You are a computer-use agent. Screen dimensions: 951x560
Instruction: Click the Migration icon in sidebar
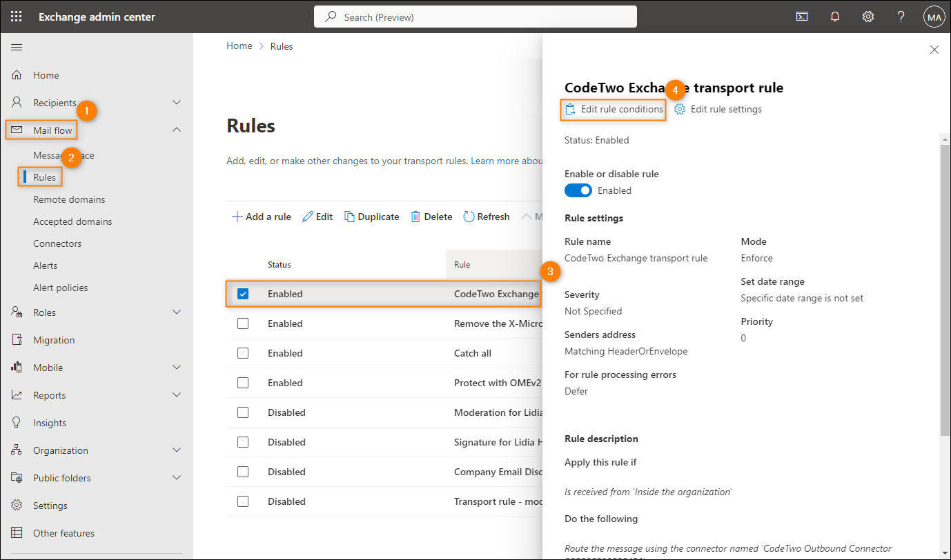17,340
